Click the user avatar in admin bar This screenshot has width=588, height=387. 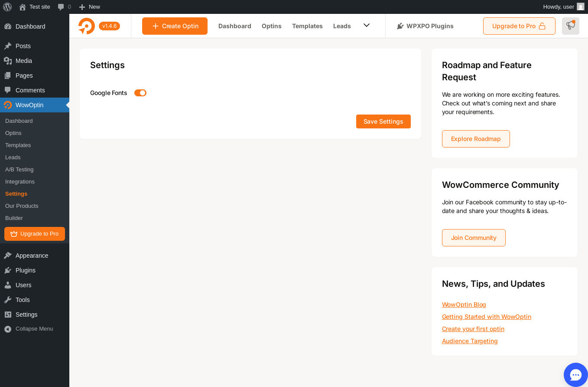tap(581, 7)
